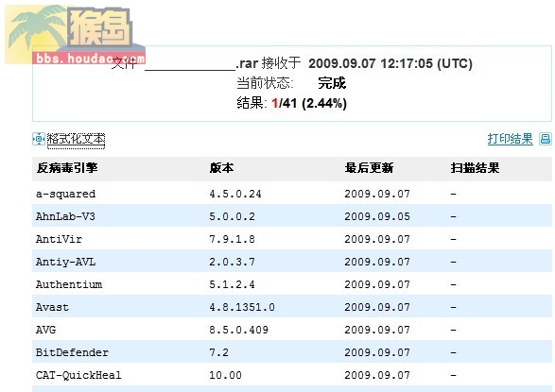The height and width of the screenshot is (392, 555).
Task: Click the .rar file name text
Action: pyautogui.click(x=201, y=63)
